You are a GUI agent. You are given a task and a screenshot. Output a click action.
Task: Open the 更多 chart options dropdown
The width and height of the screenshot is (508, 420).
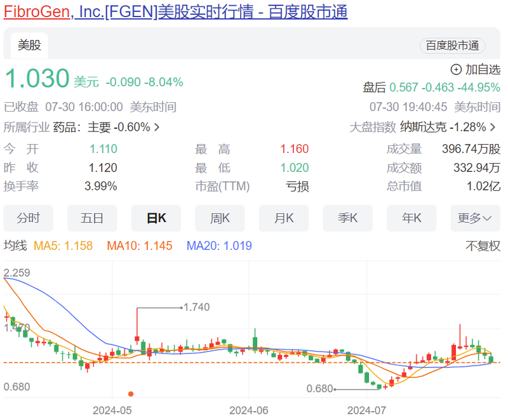[474, 218]
